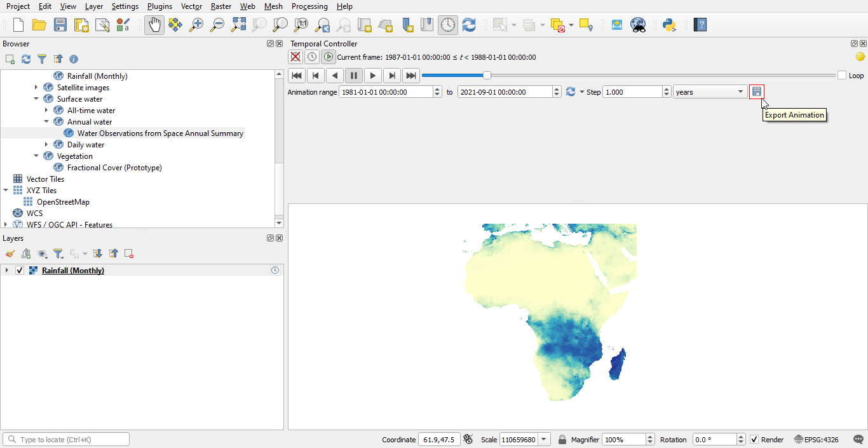This screenshot has height=448, width=868.
Task: Select the Pan Map tool
Action: 154,25
